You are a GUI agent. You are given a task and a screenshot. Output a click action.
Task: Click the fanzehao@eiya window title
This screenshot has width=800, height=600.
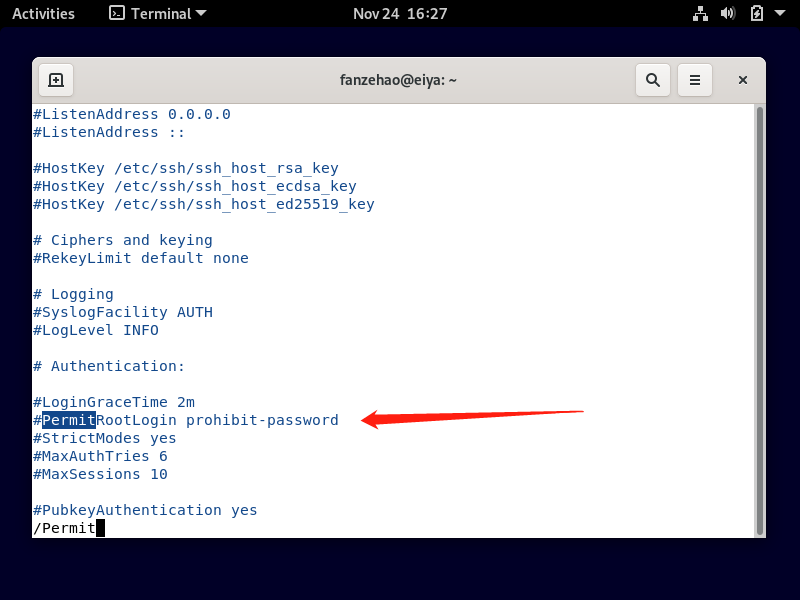pyautogui.click(x=399, y=80)
